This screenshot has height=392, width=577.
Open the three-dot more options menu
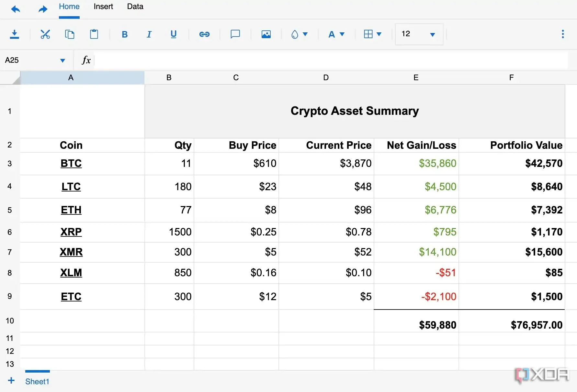tap(563, 34)
